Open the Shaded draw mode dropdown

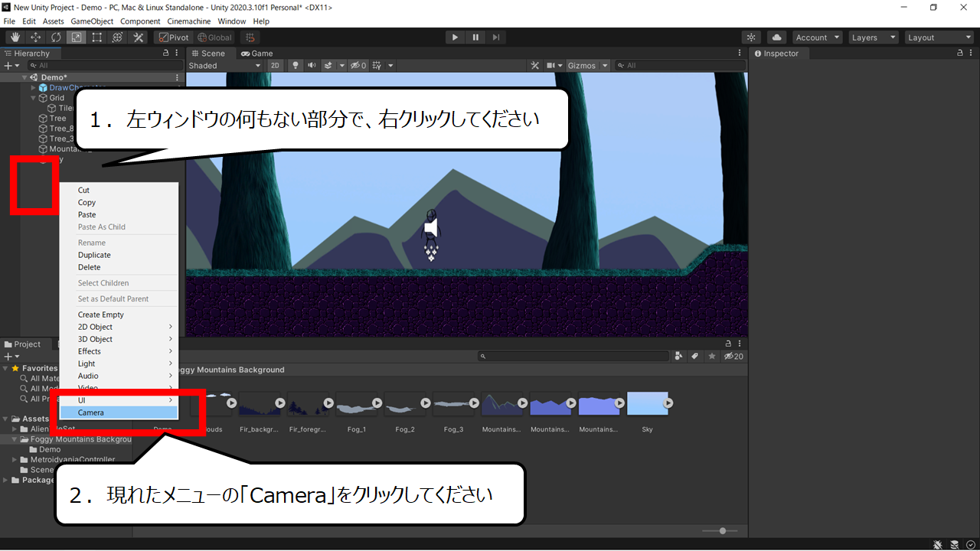(225, 66)
